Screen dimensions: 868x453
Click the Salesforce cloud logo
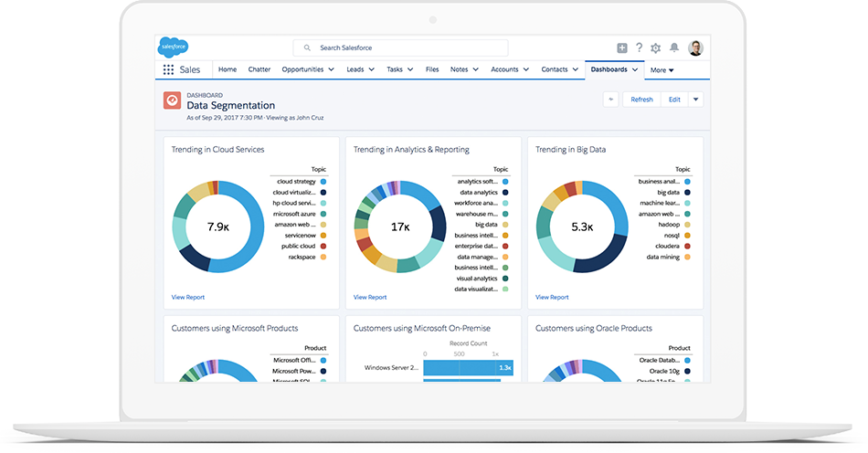[x=173, y=47]
